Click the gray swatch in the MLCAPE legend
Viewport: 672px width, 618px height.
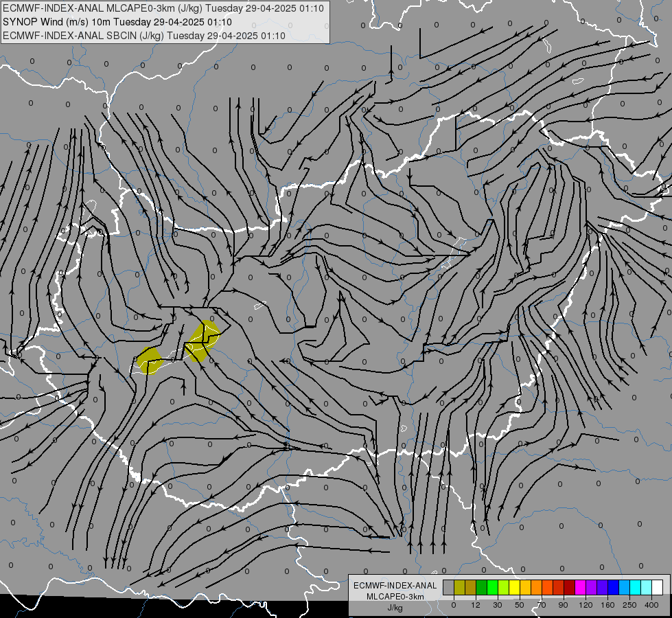pyautogui.click(x=449, y=587)
